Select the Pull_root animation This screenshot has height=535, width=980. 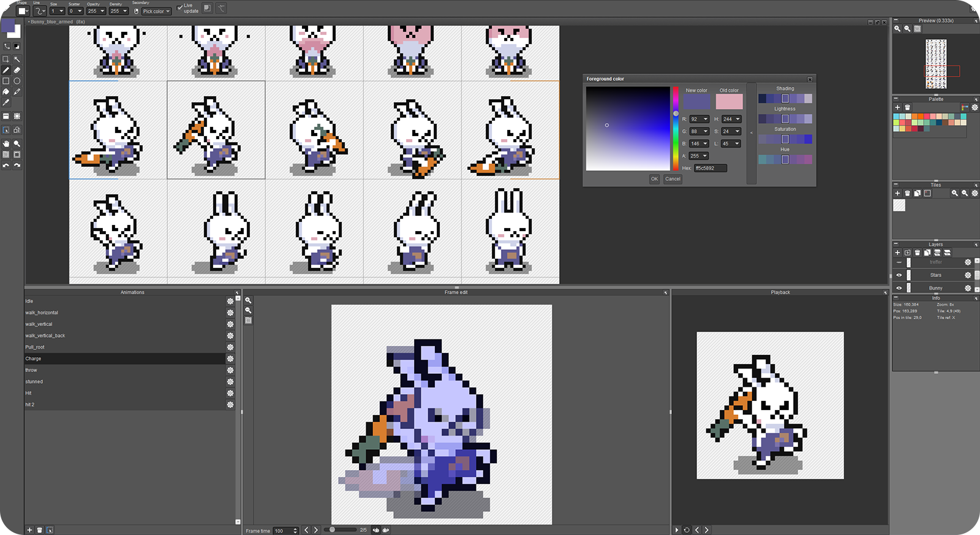click(125, 347)
